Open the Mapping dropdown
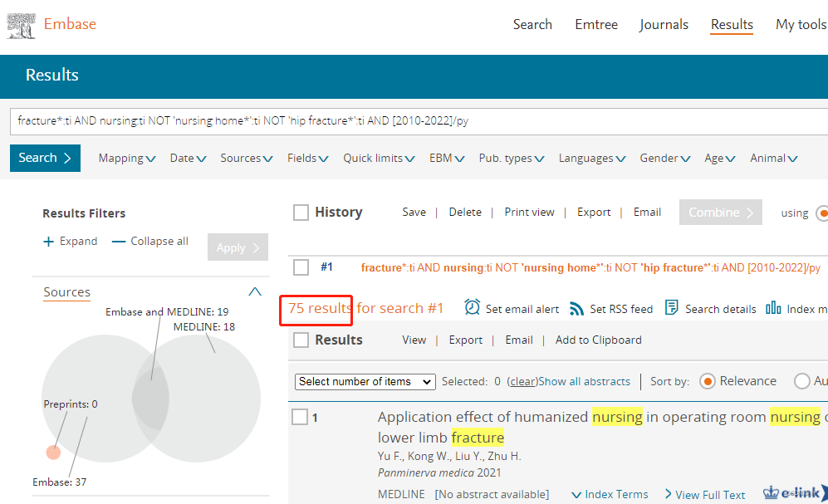828x504 pixels. pos(127,158)
